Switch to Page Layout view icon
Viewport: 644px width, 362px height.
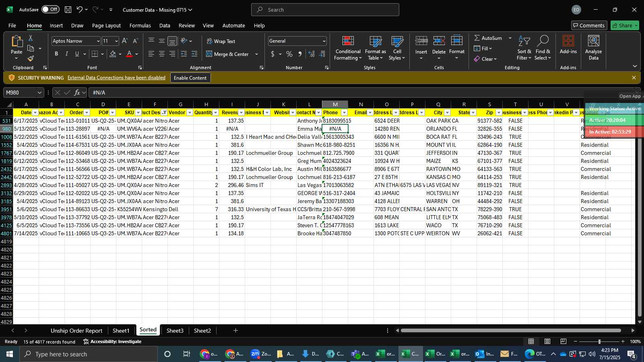pyautogui.click(x=547, y=341)
